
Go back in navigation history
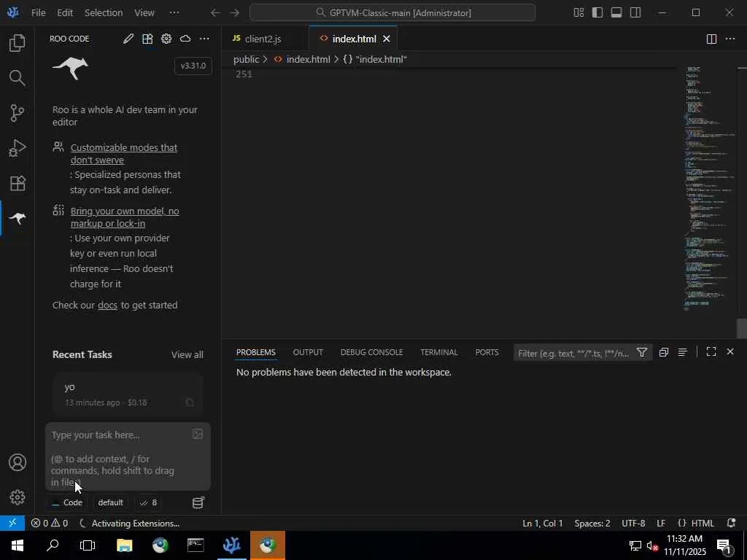tap(215, 13)
